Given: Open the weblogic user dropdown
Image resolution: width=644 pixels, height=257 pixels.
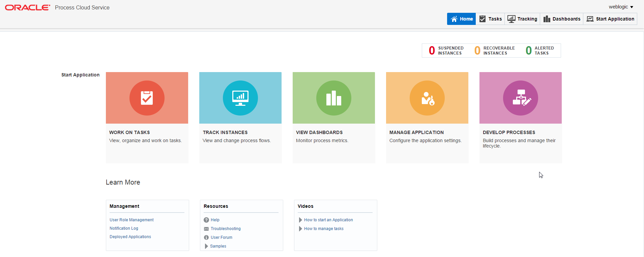Looking at the screenshot, I should point(621,7).
